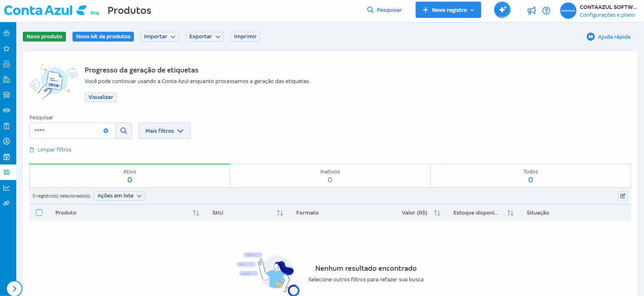Screen dimensions: 644x296
Task: Expand the Exportar dropdown
Action: (204, 37)
